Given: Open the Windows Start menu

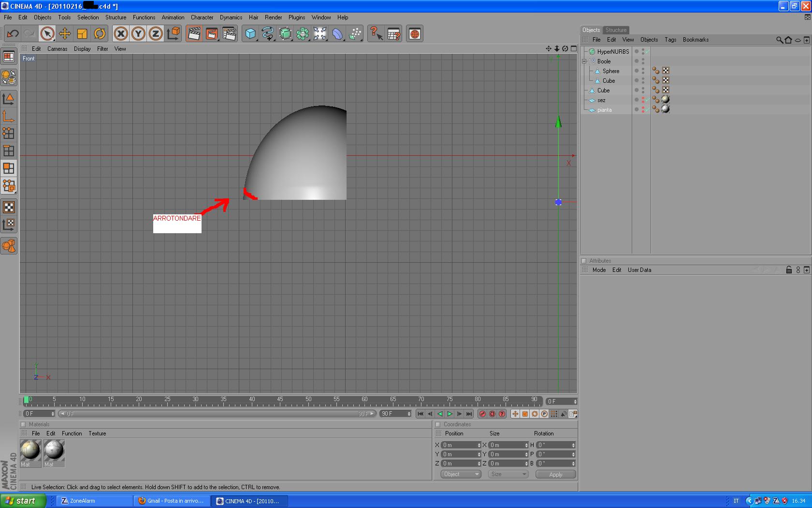Looking at the screenshot, I should (x=23, y=501).
